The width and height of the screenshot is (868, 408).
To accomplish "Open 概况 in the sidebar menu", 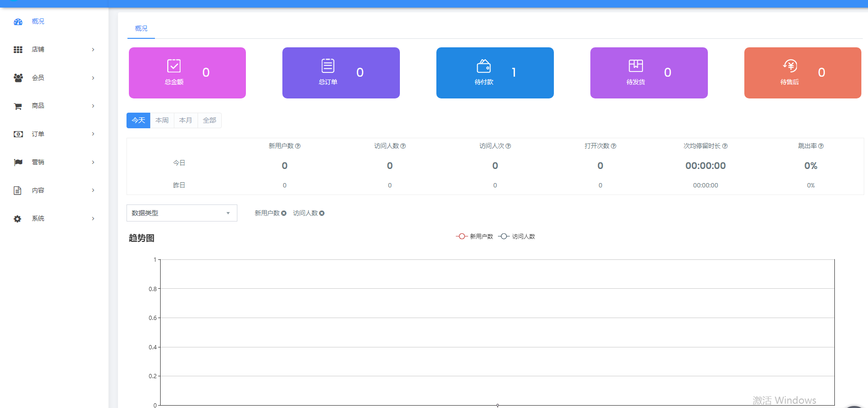I will click(54, 22).
